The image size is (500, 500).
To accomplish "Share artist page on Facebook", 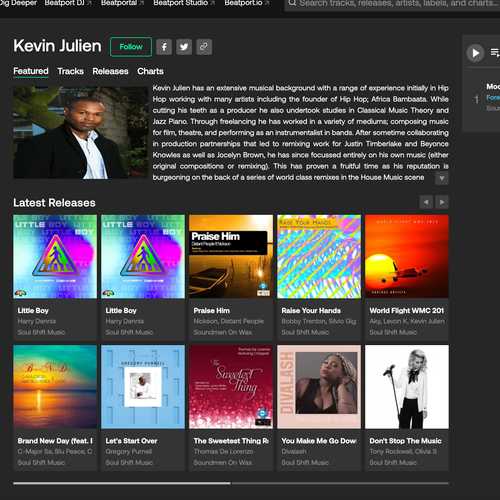I will [x=164, y=47].
